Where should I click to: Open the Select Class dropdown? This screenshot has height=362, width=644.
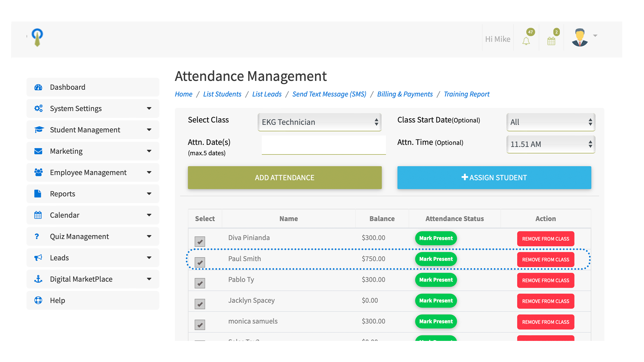coord(319,122)
